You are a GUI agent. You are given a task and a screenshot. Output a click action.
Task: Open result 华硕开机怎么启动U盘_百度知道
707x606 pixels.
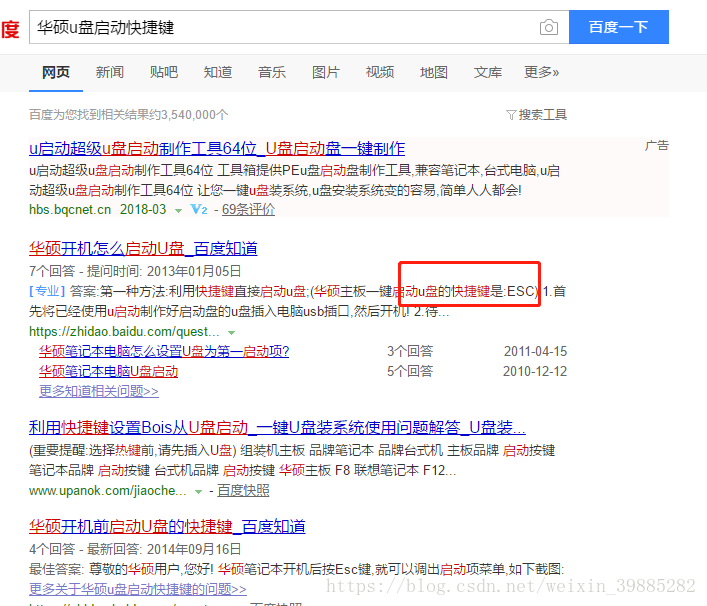coord(143,248)
